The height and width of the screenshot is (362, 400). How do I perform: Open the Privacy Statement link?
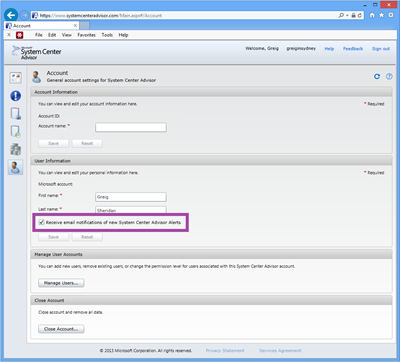click(x=225, y=351)
